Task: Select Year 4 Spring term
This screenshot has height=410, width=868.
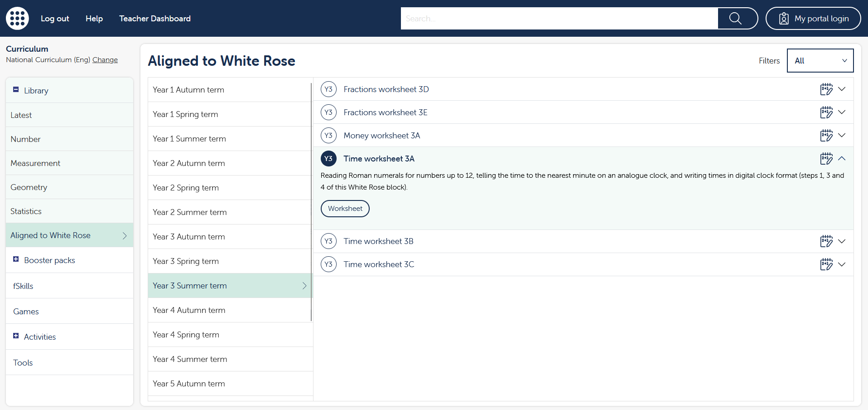Action: coord(231,335)
